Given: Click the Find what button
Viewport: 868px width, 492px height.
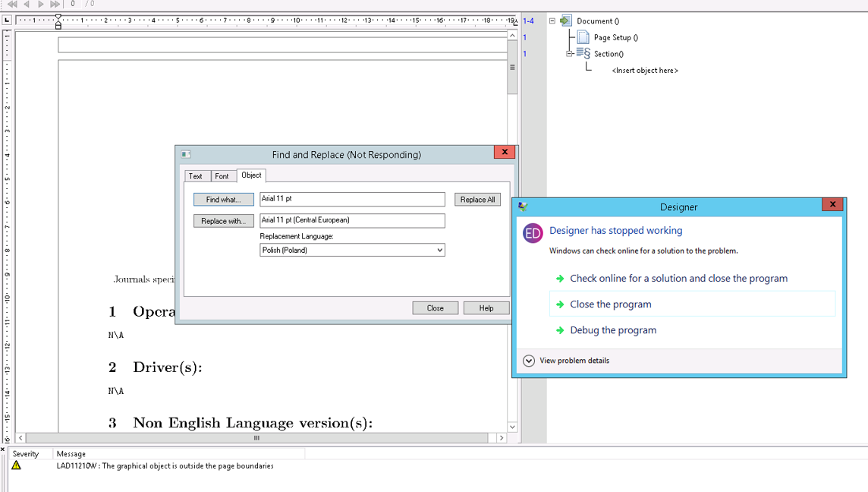Looking at the screenshot, I should (x=223, y=199).
